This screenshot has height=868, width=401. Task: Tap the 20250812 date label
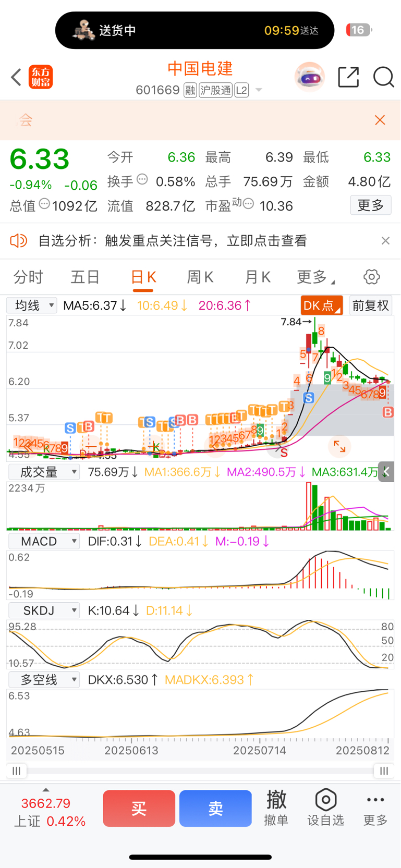coord(362,751)
